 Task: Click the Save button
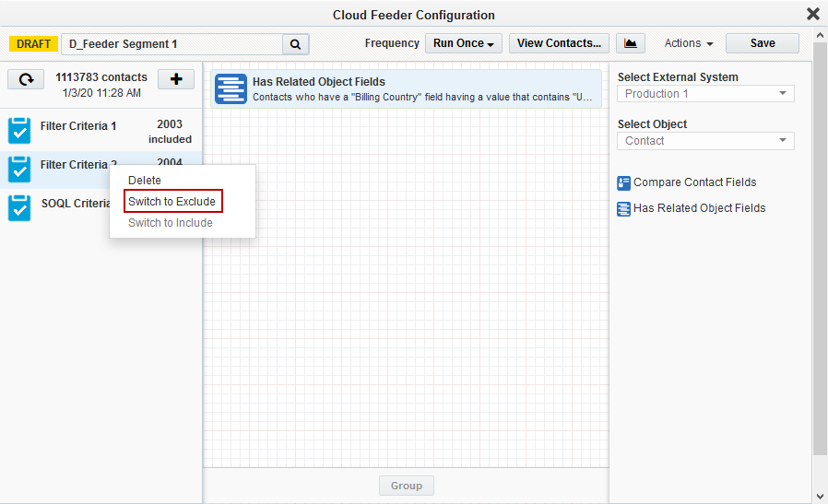763,43
